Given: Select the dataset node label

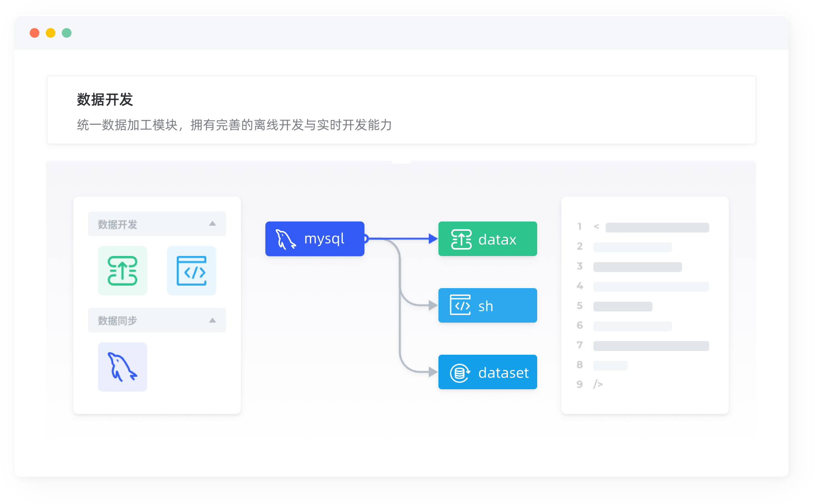Looking at the screenshot, I should [503, 373].
